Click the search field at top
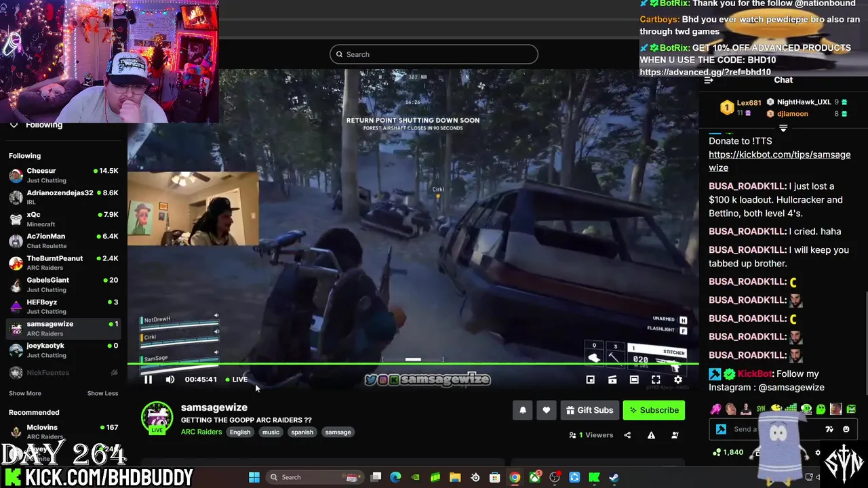The height and width of the screenshot is (488, 868). 434,54
